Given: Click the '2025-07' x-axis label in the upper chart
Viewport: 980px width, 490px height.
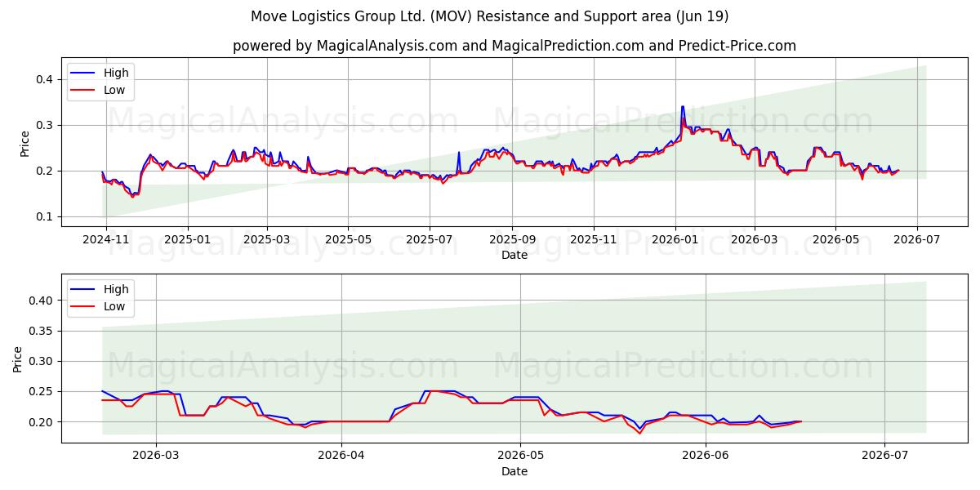Looking at the screenshot, I should [x=430, y=241].
